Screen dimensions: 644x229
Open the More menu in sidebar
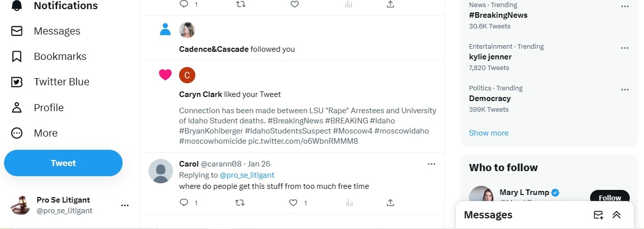click(x=45, y=133)
